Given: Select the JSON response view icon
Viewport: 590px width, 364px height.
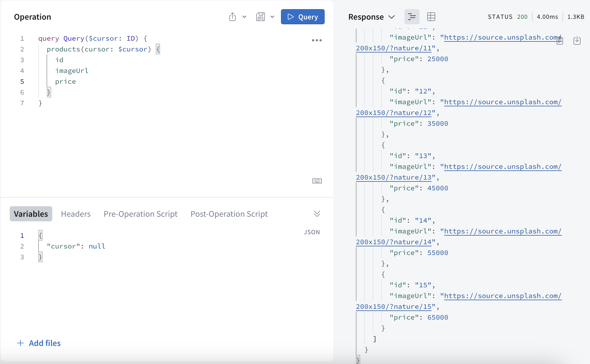Looking at the screenshot, I should tap(412, 17).
